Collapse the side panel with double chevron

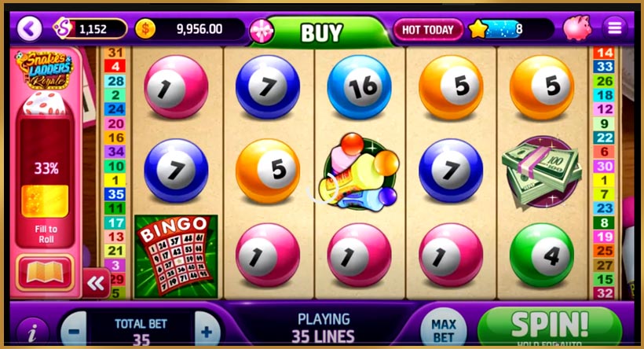pos(96,283)
